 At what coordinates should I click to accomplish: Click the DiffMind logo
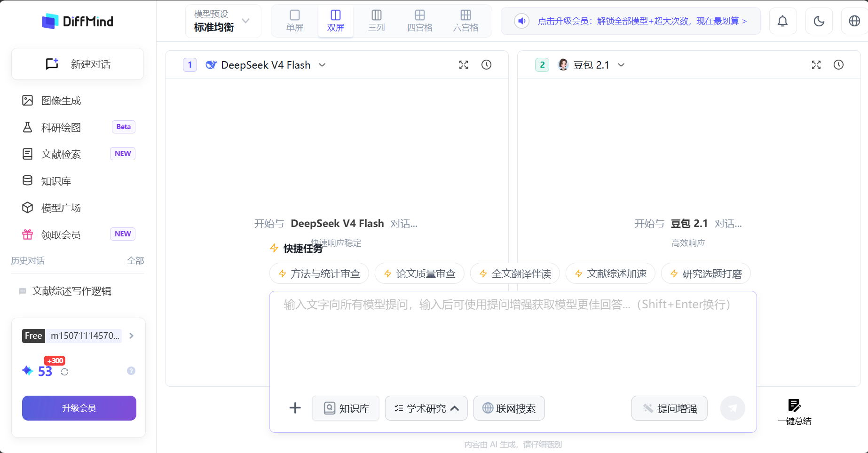click(78, 21)
